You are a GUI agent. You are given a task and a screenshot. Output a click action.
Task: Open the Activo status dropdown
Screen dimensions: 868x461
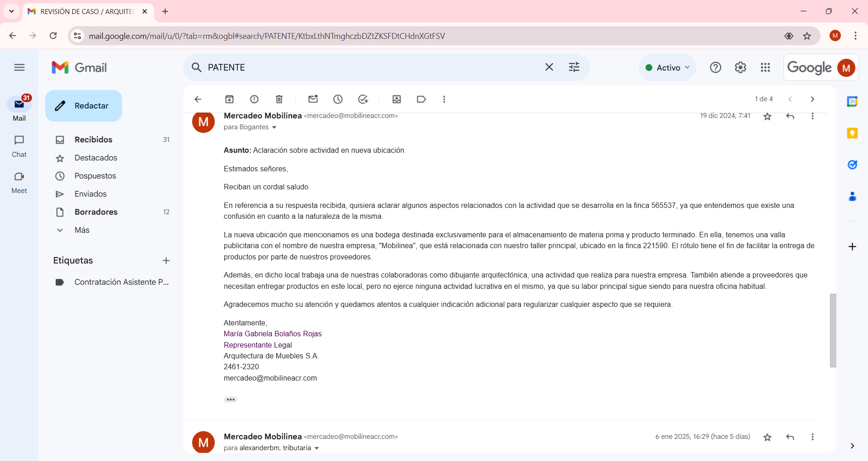click(667, 68)
